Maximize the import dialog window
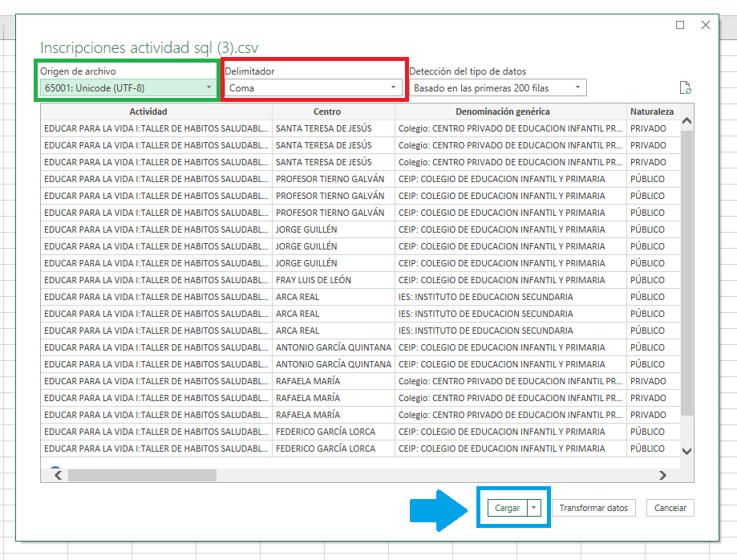 pos(680,25)
